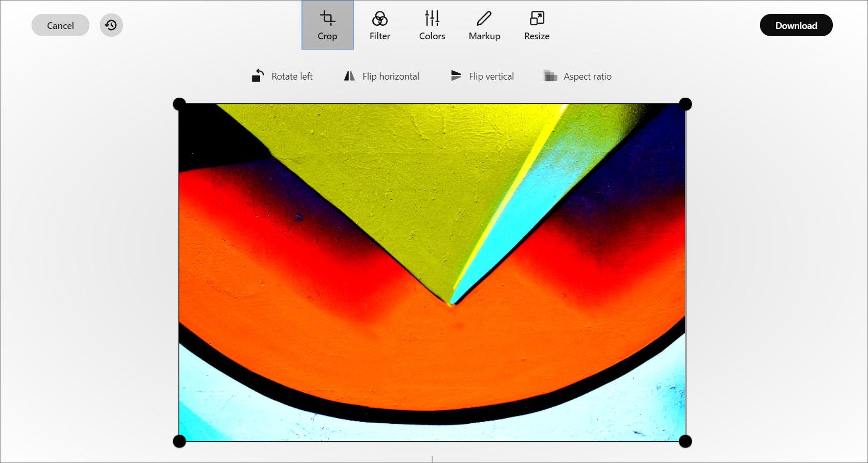Click the orange curved band in the image
868x463 pixels.
[429, 362]
